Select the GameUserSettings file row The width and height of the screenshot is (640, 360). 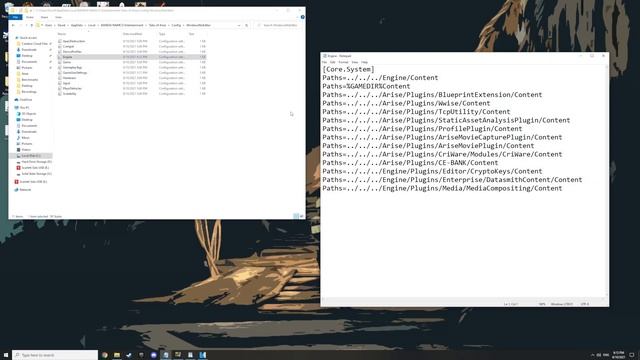[131, 73]
